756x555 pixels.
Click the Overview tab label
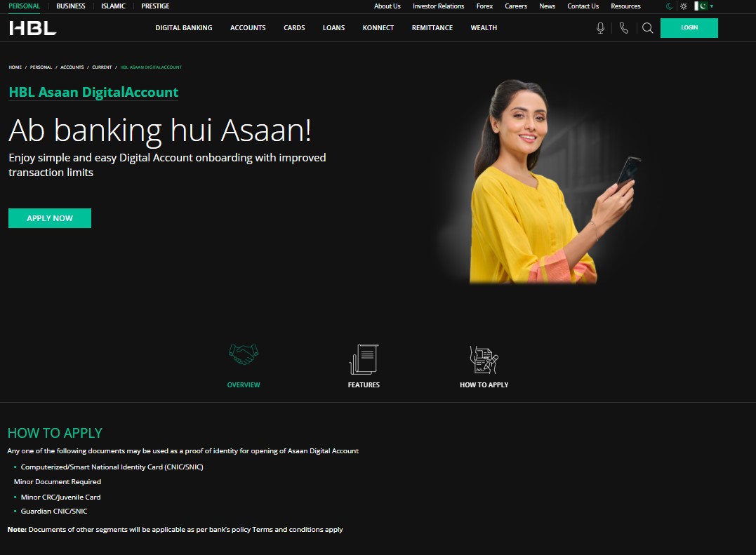coord(244,385)
